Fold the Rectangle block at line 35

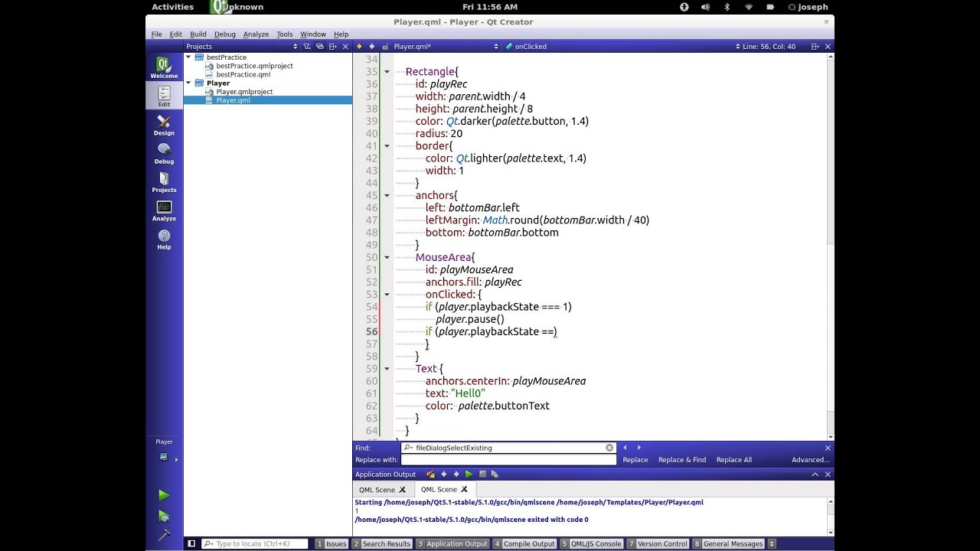387,72
